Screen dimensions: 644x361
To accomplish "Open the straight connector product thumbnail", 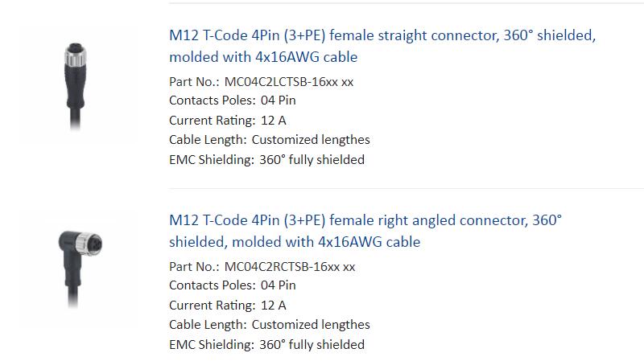I will (75, 86).
